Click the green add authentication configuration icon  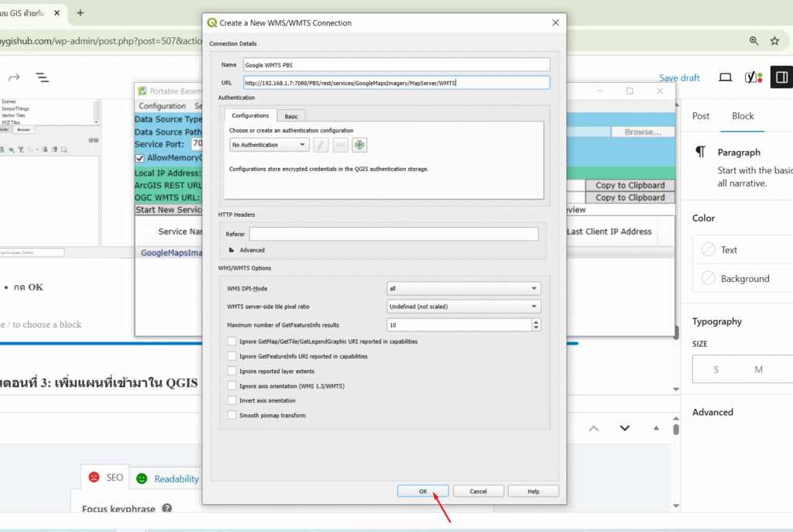pyautogui.click(x=359, y=145)
